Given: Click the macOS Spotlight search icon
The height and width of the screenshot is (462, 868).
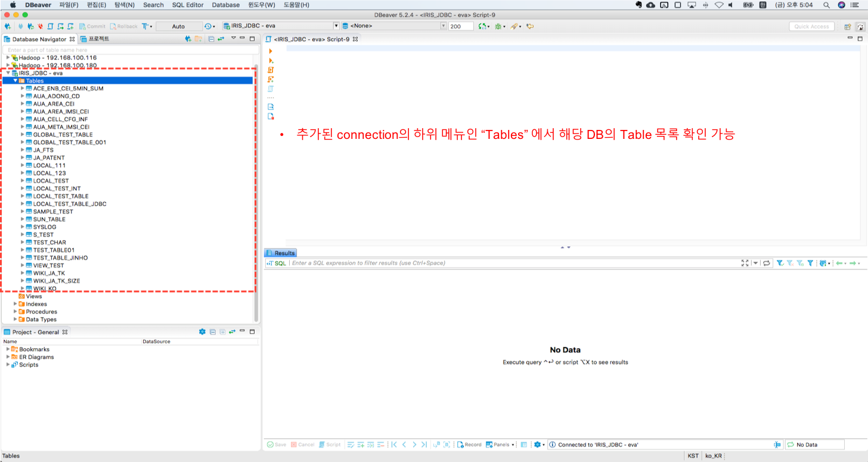Looking at the screenshot, I should (826, 5).
